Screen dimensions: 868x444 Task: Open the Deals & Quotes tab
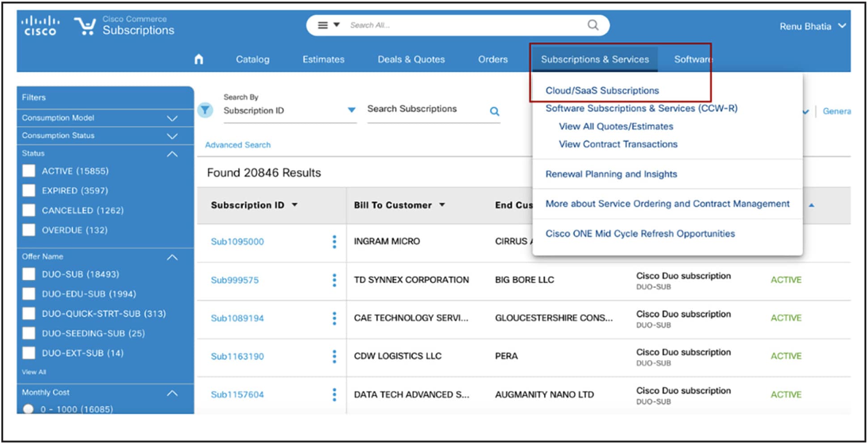click(x=411, y=59)
